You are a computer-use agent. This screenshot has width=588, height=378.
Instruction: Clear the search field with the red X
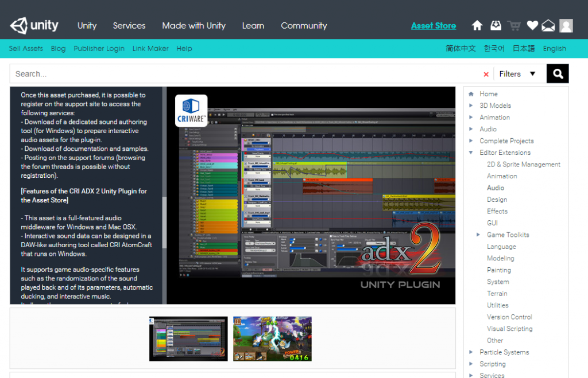coord(485,73)
